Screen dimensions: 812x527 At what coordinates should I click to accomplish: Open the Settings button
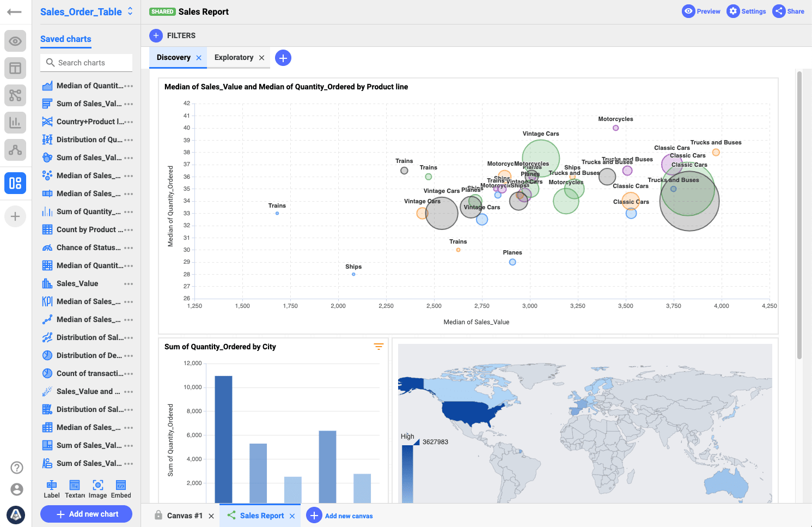coord(747,11)
